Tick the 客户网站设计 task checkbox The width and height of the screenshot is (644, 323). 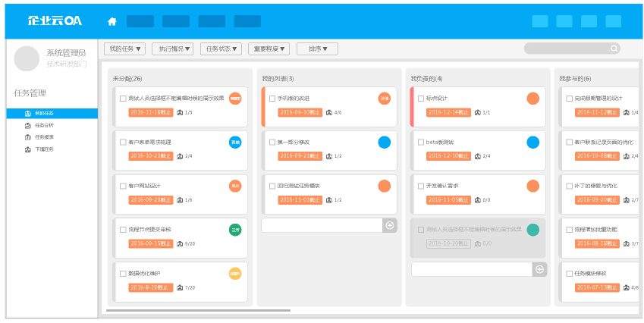click(122, 186)
